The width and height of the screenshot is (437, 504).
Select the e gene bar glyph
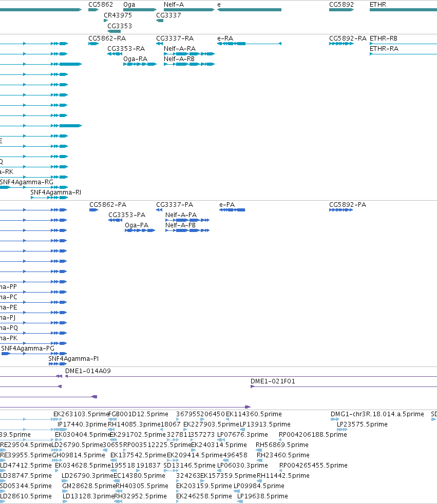pyautogui.click(x=249, y=10)
